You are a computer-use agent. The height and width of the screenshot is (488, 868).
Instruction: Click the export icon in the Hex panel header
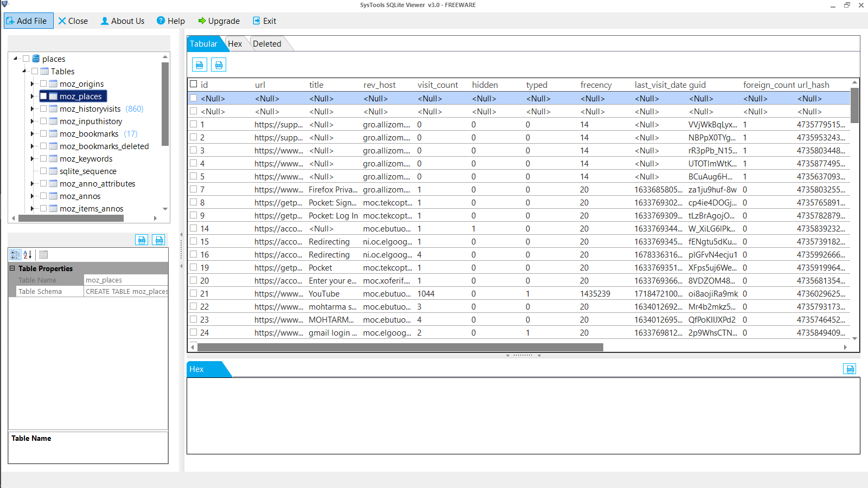pyautogui.click(x=850, y=369)
